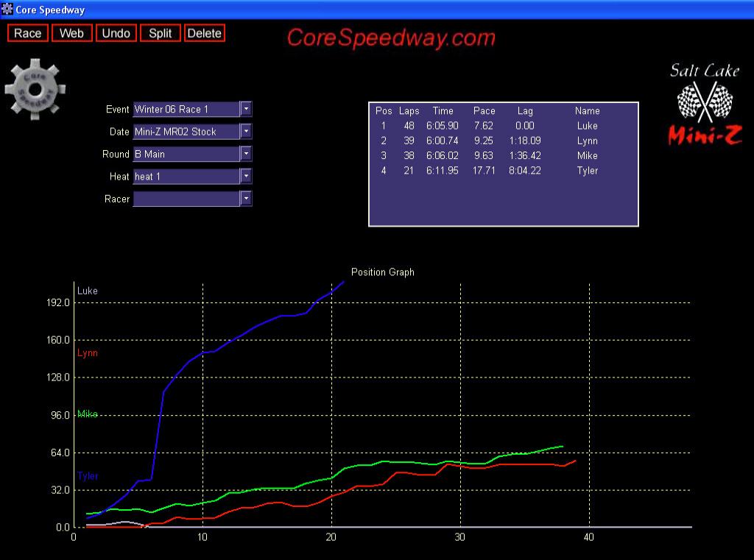Click the Pos column header
The width and height of the screenshot is (754, 560).
point(384,111)
